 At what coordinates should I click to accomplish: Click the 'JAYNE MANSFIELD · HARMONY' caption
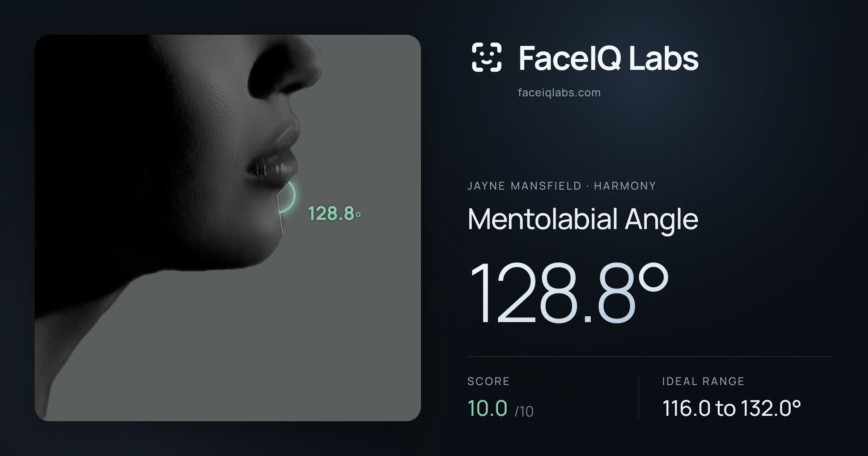561,186
